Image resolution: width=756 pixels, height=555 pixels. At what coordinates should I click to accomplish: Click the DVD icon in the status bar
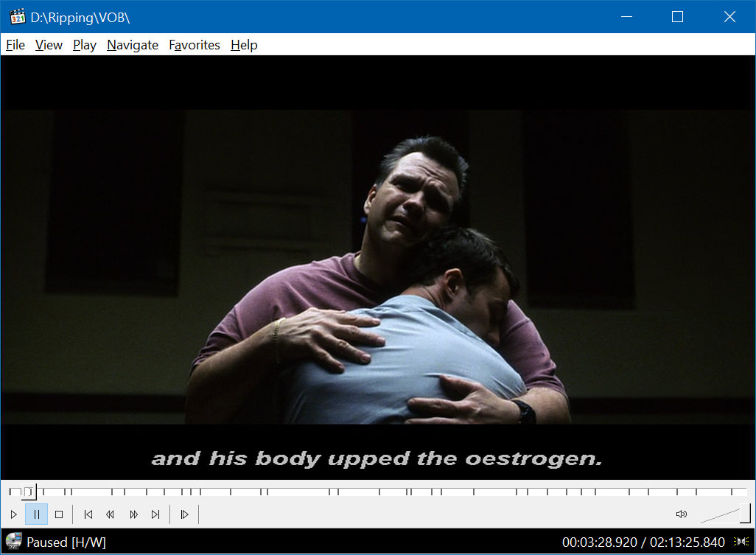(13, 542)
